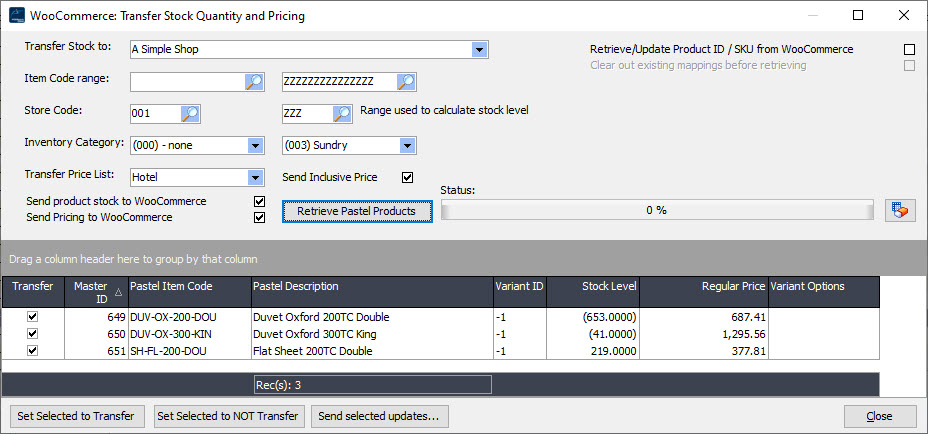Click the starting Item Code input field
Image resolution: width=928 pixels, height=434 pixels.
[187, 82]
